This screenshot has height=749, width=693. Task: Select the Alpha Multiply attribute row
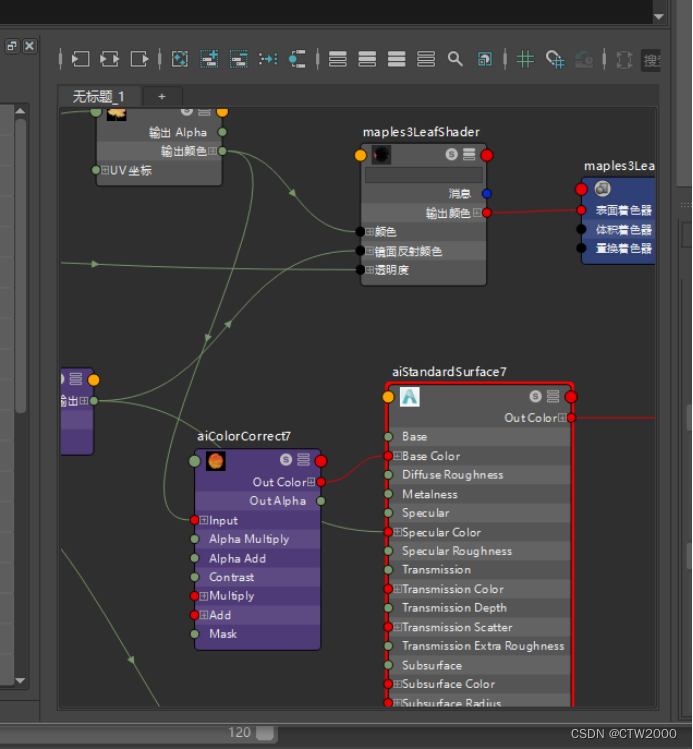(x=257, y=539)
